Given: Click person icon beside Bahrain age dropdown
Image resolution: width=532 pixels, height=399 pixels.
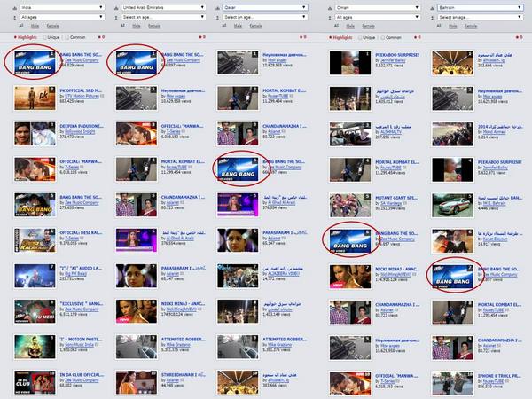Looking at the screenshot, I should point(432,17).
